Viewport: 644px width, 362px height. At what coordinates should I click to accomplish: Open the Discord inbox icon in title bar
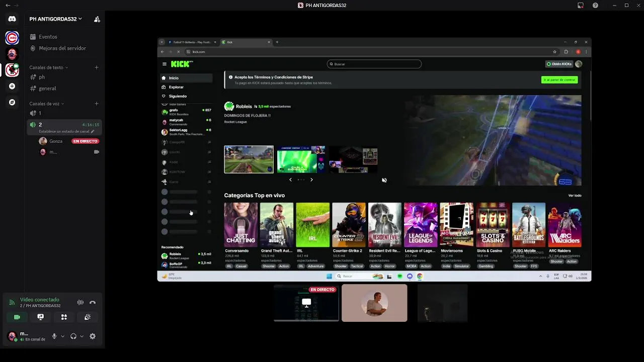(581, 5)
